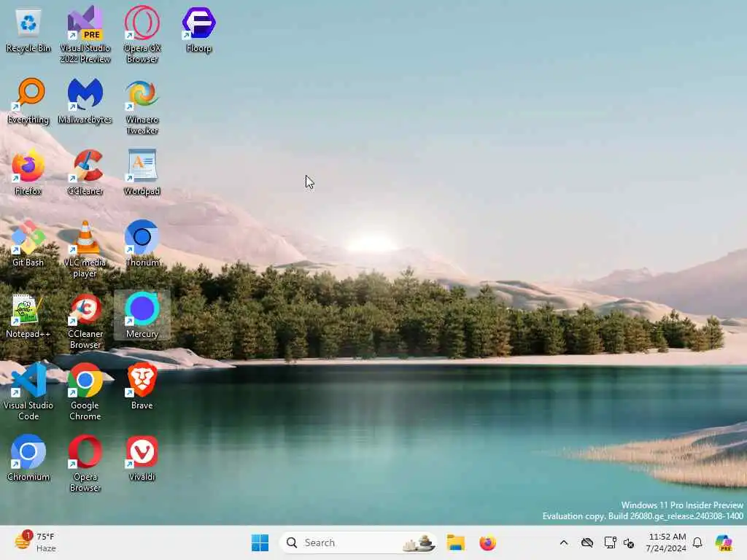Select the CCleaner Browser shortcut
Image resolution: width=747 pixels, height=560 pixels.
coord(85,321)
